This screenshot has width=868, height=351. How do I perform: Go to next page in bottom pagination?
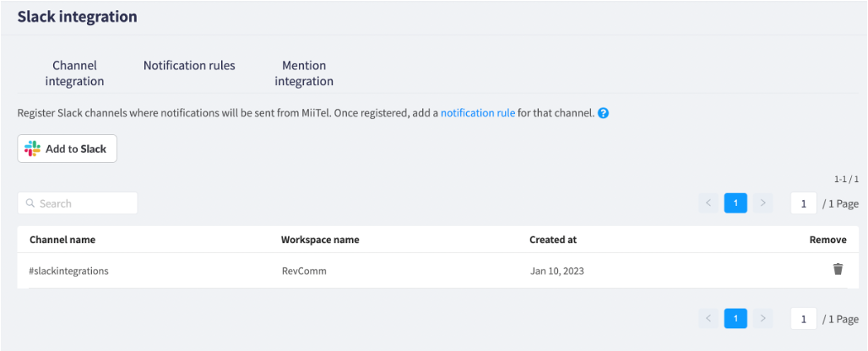[762, 318]
